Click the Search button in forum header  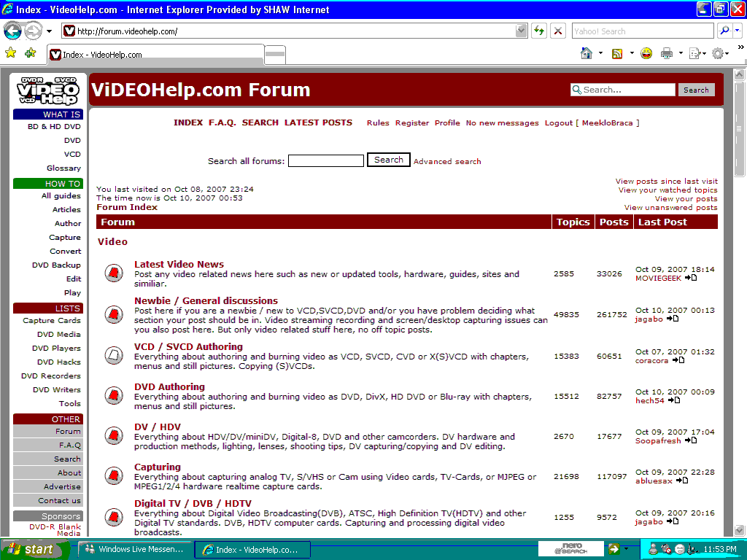(x=696, y=90)
